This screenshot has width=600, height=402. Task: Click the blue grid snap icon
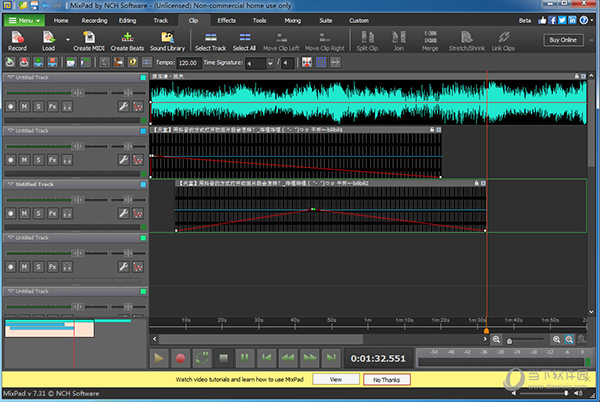(x=321, y=62)
